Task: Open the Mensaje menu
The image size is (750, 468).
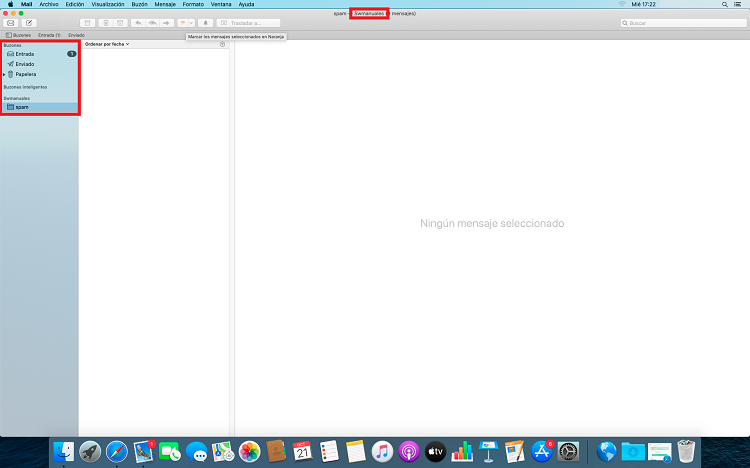Action: tap(165, 4)
